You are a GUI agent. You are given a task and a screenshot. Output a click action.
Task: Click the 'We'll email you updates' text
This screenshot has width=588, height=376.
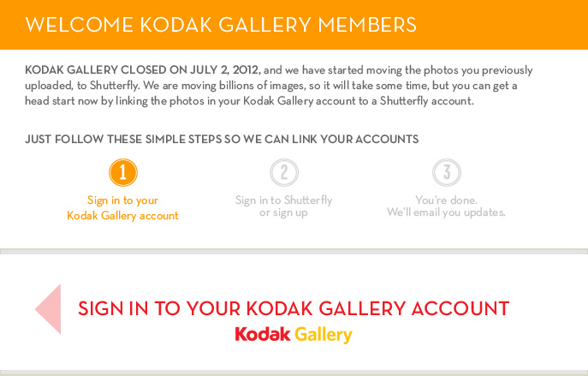coord(446,212)
